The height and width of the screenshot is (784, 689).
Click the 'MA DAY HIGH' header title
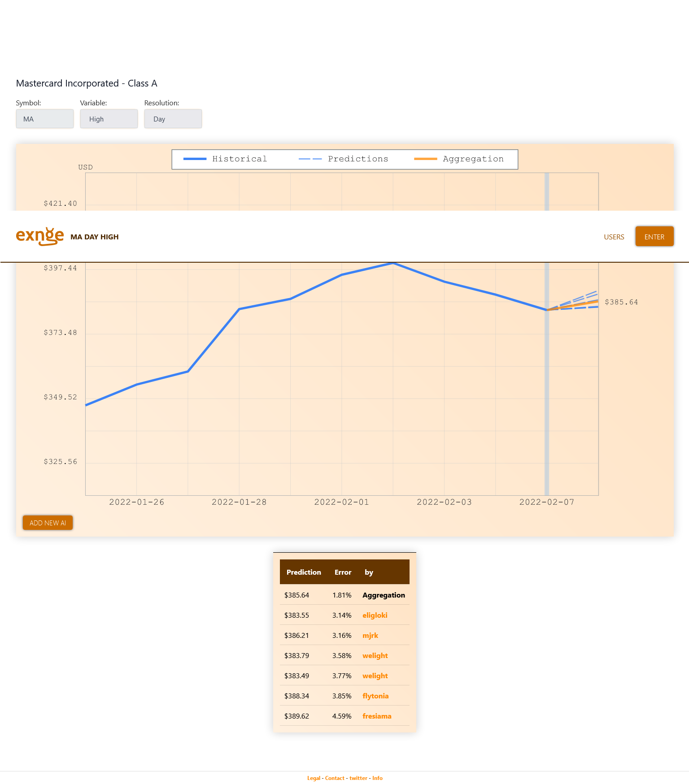[x=95, y=237]
